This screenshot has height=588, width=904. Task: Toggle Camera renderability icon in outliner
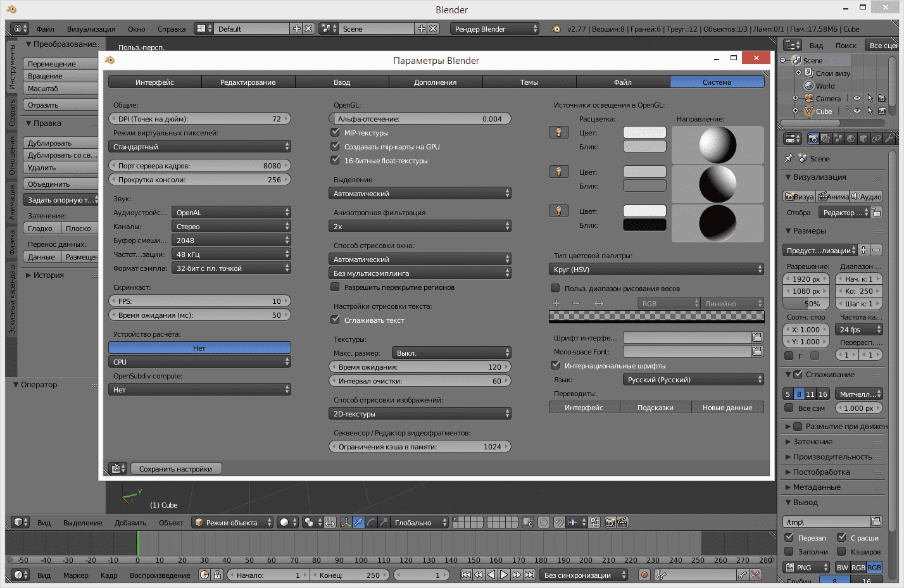pos(882,98)
